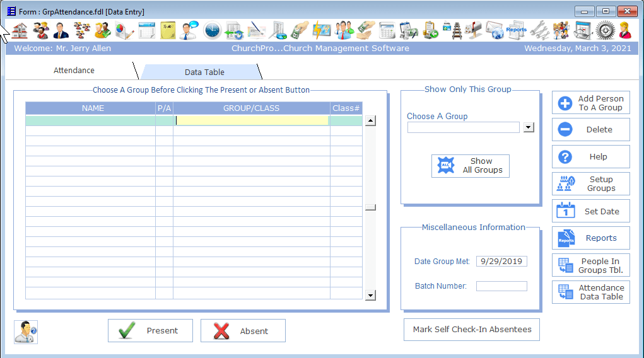Mark selected person as Present

150,330
